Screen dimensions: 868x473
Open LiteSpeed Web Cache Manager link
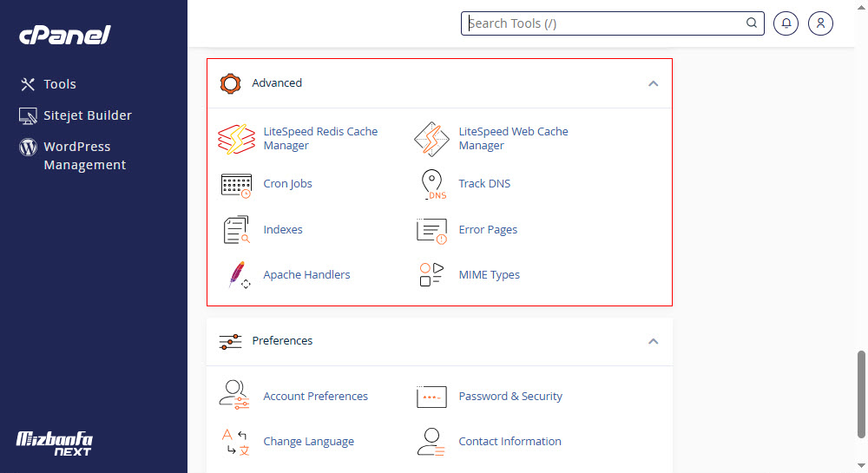pyautogui.click(x=513, y=138)
